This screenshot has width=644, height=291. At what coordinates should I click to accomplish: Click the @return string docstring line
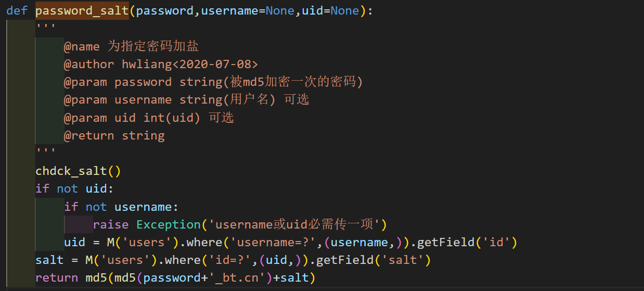pos(114,136)
